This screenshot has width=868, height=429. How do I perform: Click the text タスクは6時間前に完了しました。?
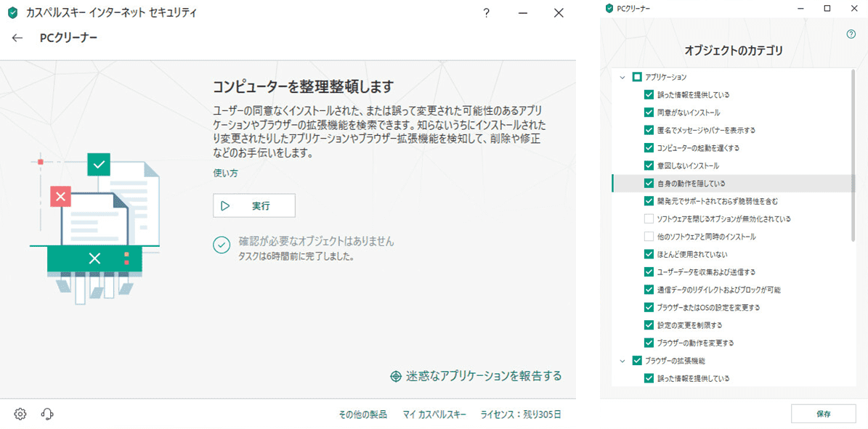[296, 257]
